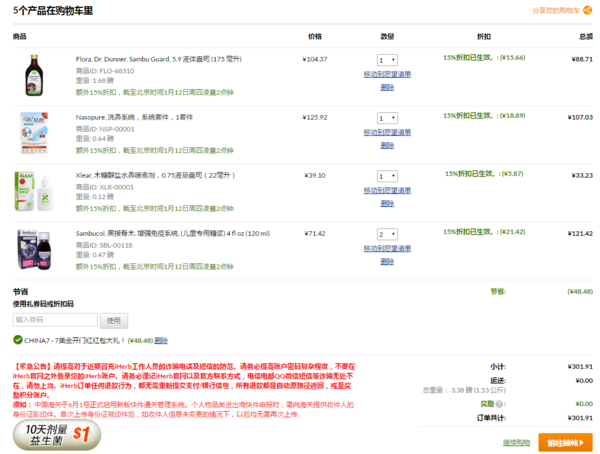Click the 前往结帐 checkout button
Screen dimensions: 600x454
[x=565, y=443]
